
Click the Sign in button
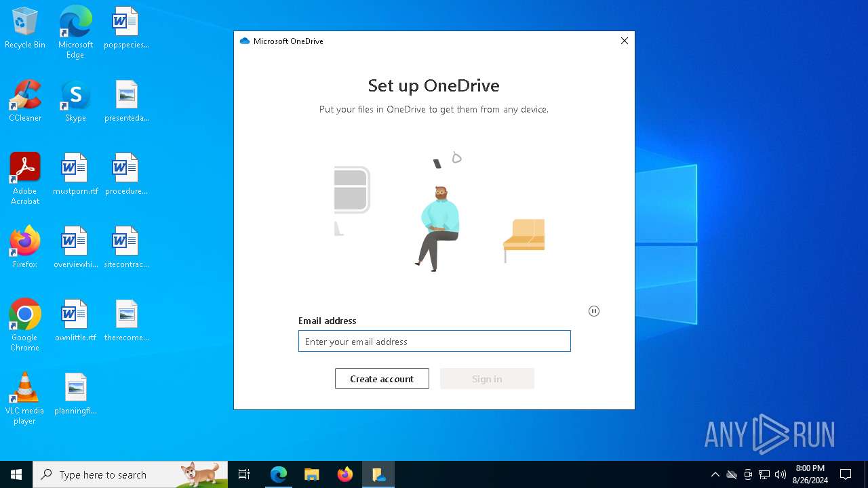(487, 379)
